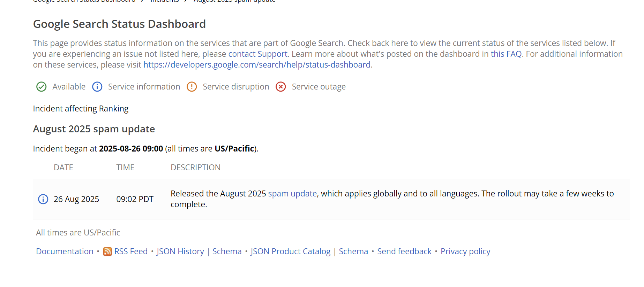Click the Send feedback link
Viewport: 644px width, 287px height.
point(404,251)
